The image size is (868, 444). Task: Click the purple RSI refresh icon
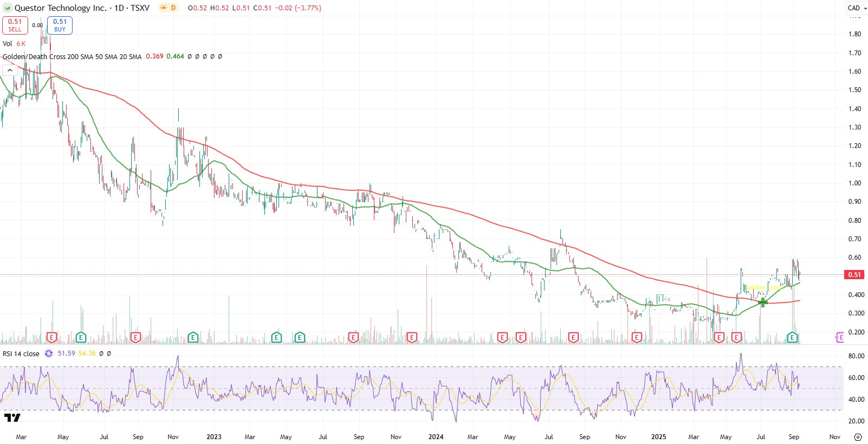[x=49, y=353]
